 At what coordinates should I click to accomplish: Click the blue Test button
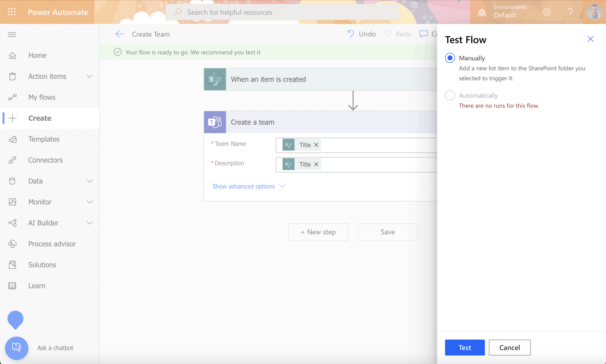tap(465, 348)
